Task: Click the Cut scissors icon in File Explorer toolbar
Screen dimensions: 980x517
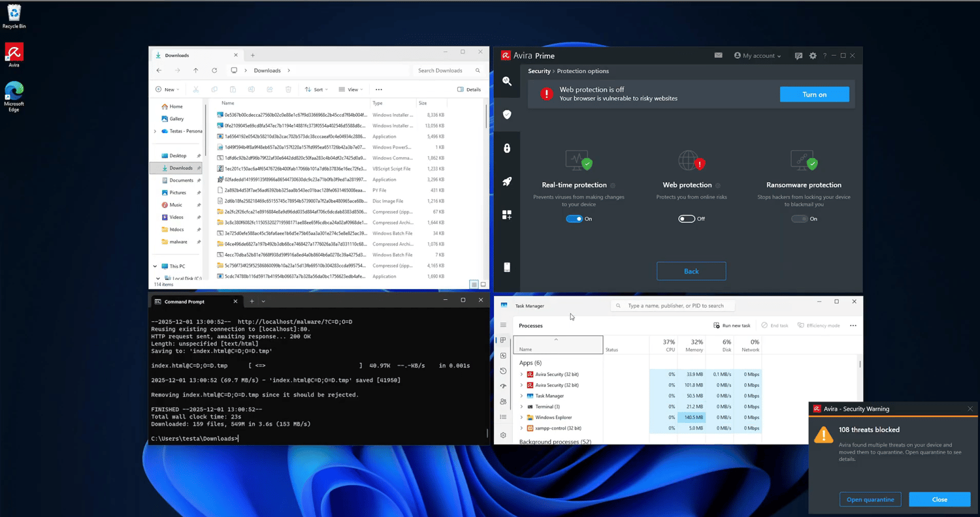Action: coord(195,89)
